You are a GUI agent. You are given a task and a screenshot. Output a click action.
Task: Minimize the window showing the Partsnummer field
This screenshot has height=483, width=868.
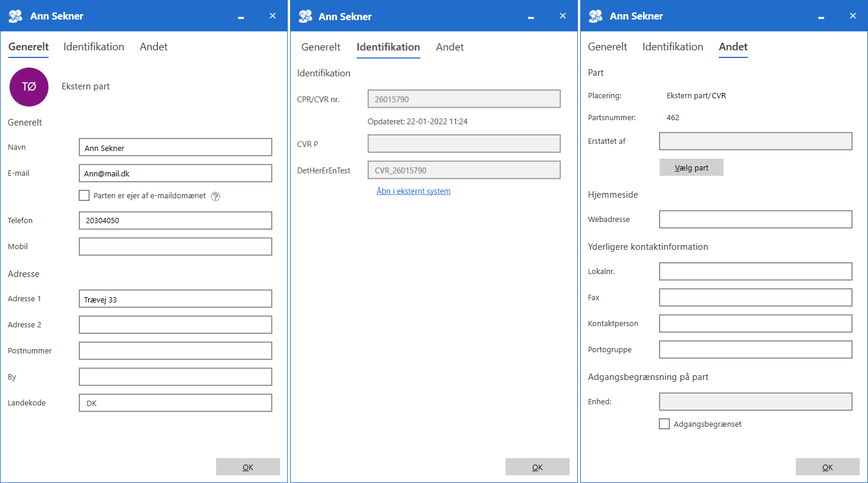click(821, 17)
